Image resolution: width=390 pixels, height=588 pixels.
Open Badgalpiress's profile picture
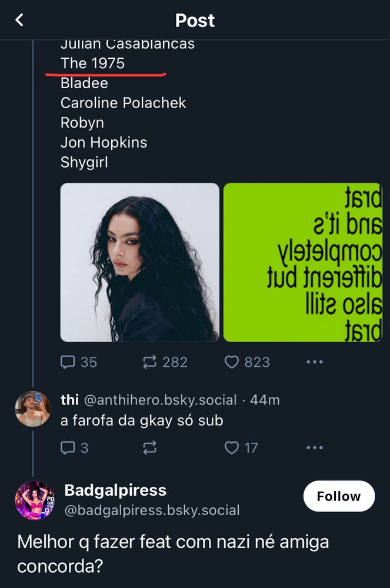pyautogui.click(x=35, y=500)
